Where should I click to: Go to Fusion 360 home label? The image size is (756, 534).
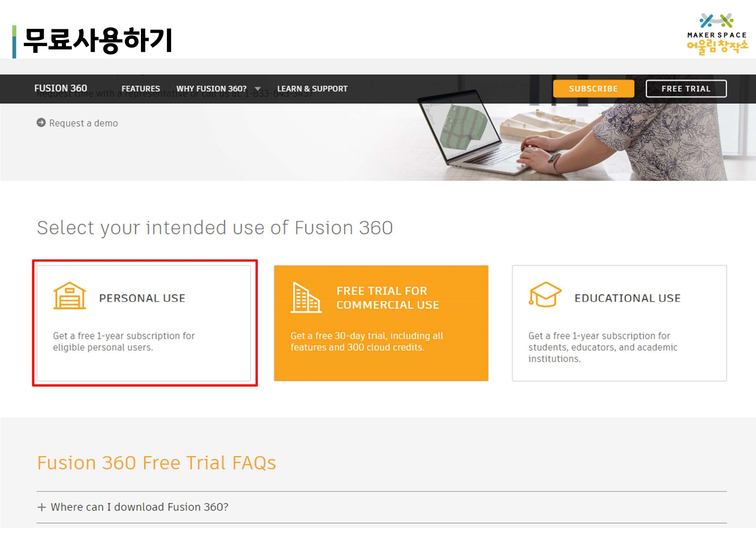pos(60,88)
